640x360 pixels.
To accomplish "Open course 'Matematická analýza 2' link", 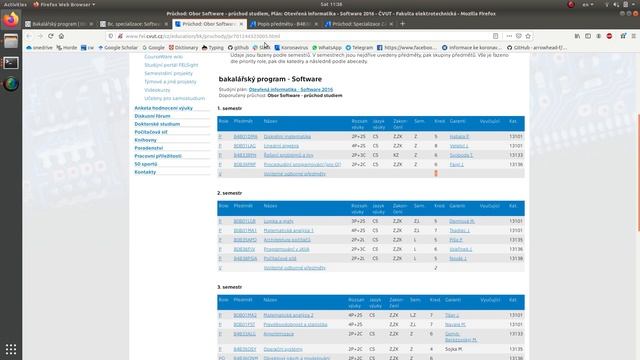I will click(288, 315).
